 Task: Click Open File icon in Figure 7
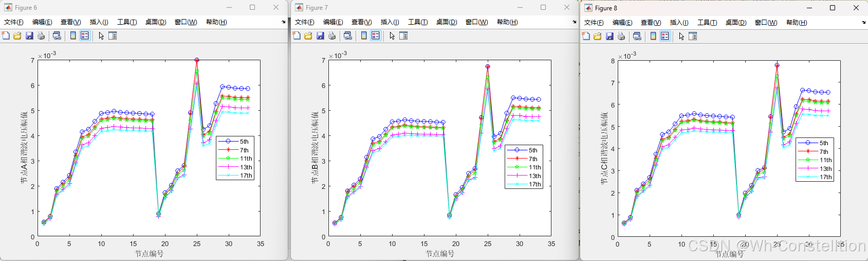coord(308,36)
